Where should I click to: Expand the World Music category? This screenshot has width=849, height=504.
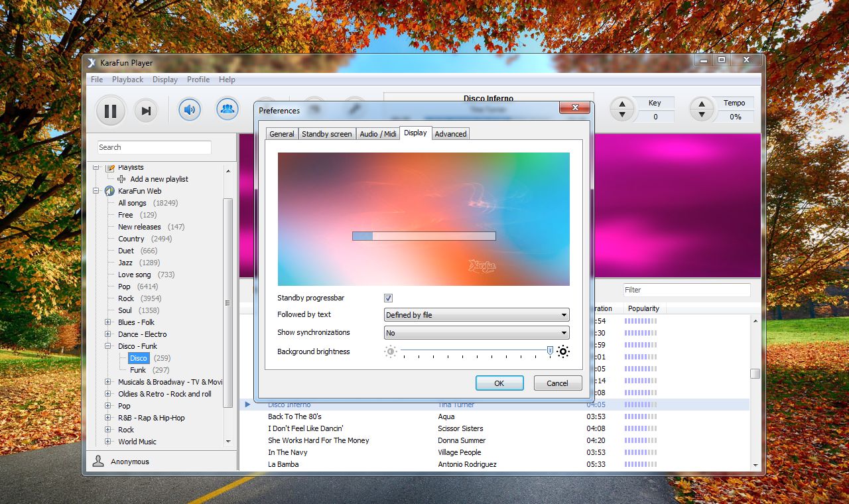[x=108, y=442]
